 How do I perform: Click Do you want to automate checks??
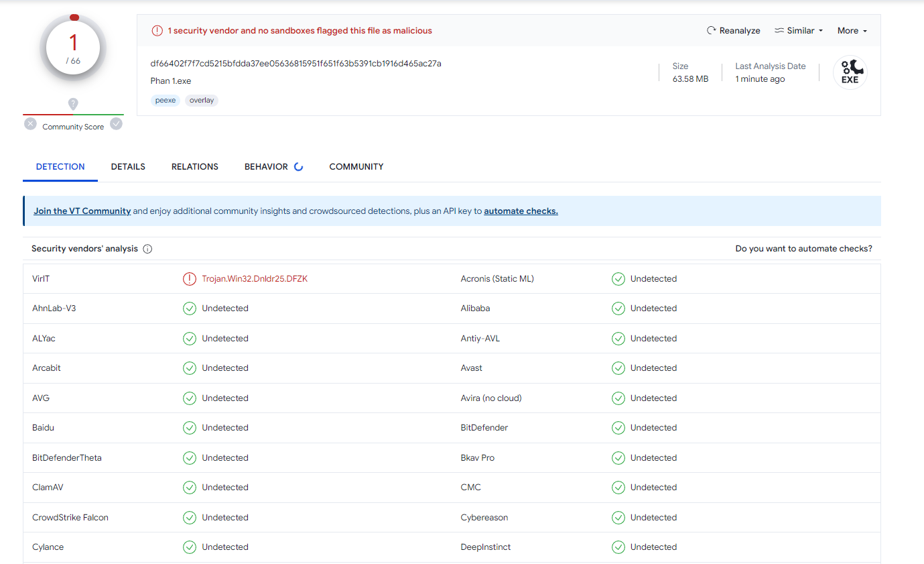coord(803,249)
